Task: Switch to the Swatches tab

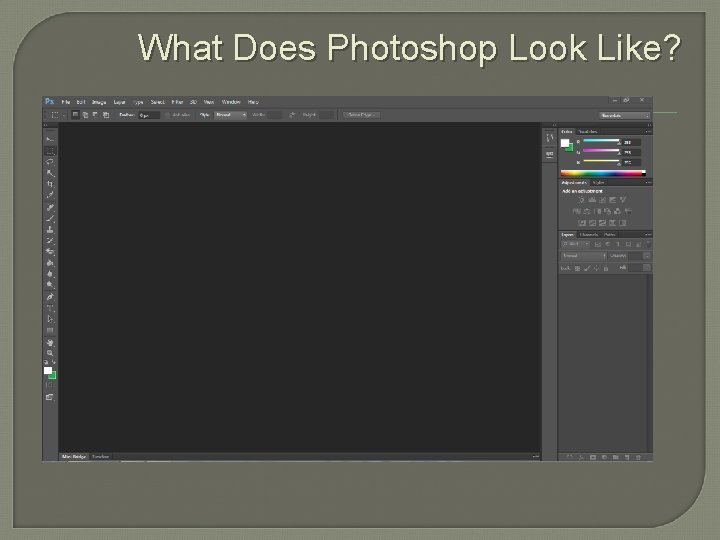Action: 588,132
